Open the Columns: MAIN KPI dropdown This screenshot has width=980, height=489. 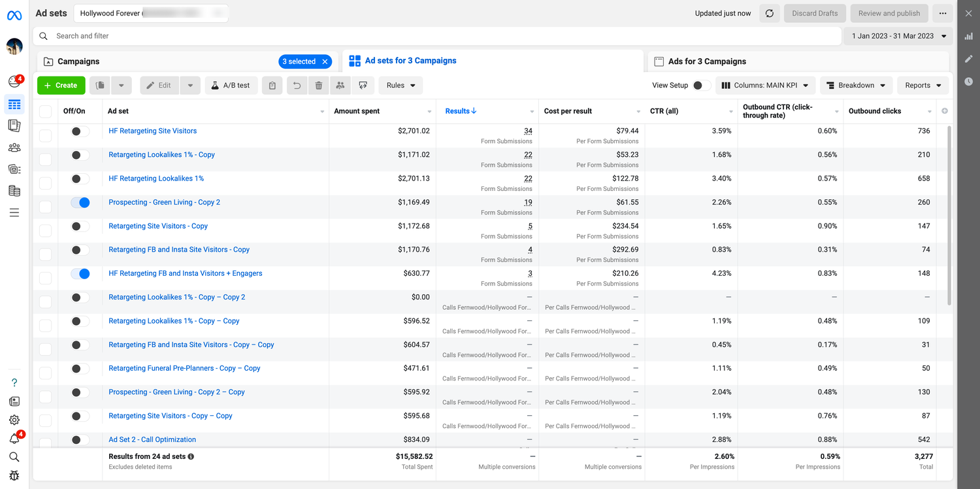[x=766, y=86]
